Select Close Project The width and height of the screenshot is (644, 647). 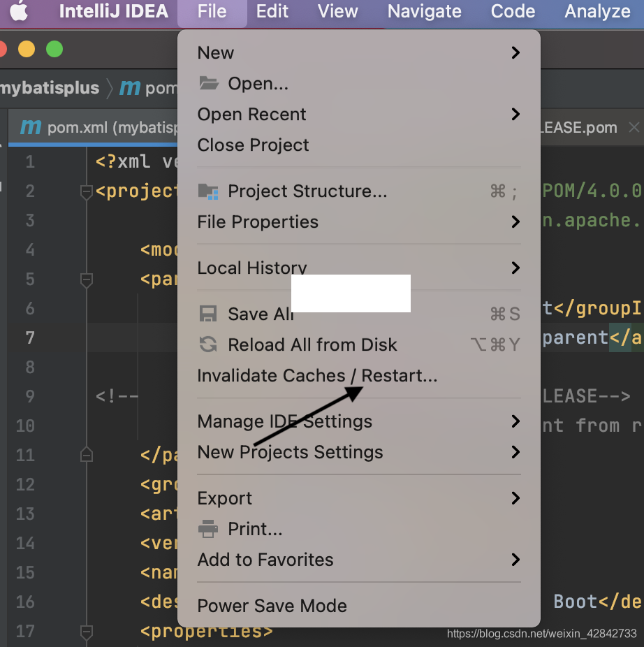359,145
